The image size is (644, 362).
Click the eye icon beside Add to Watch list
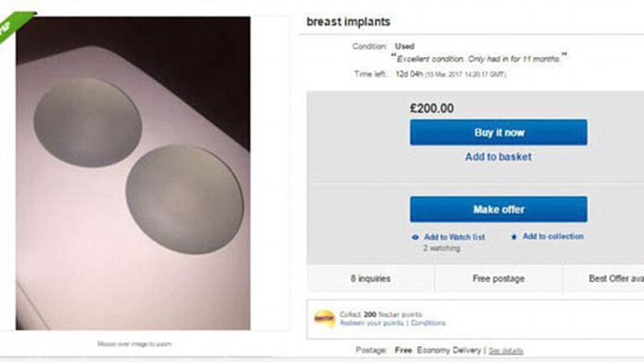click(x=415, y=237)
